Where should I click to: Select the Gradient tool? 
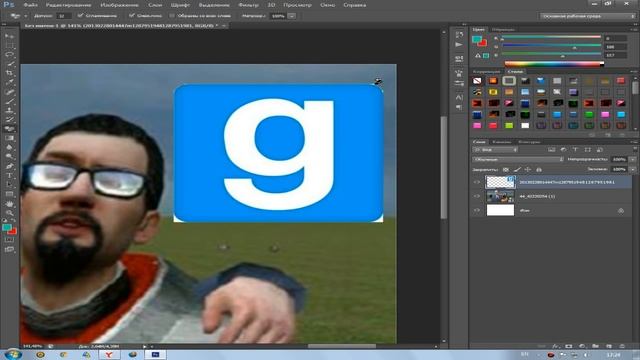[9, 138]
